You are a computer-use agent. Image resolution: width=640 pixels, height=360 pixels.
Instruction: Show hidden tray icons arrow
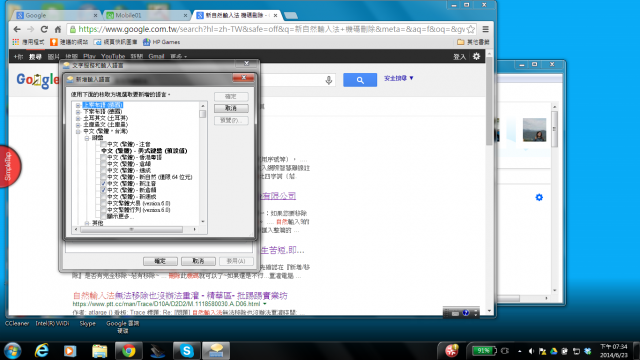pos(520,351)
